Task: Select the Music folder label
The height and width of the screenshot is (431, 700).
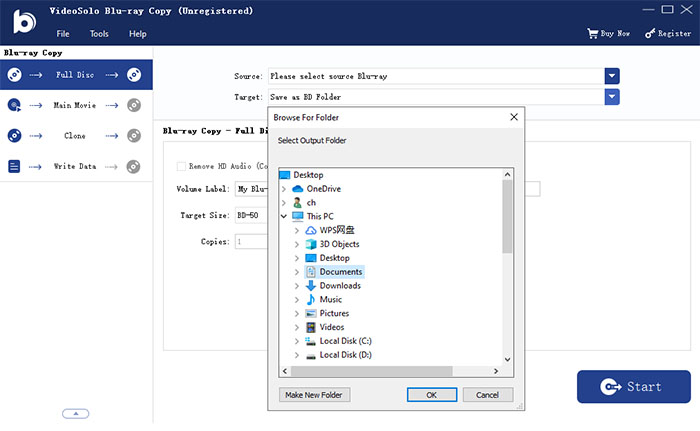Action: [x=331, y=300]
